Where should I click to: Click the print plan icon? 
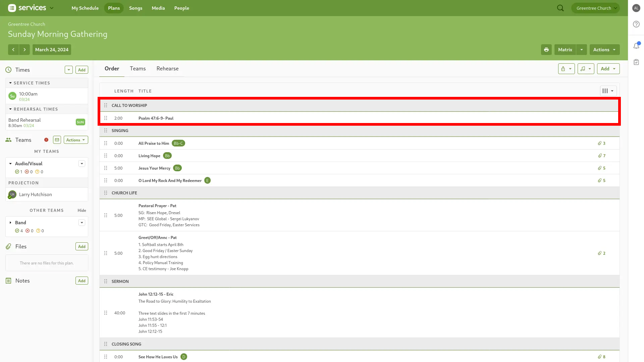(x=546, y=50)
